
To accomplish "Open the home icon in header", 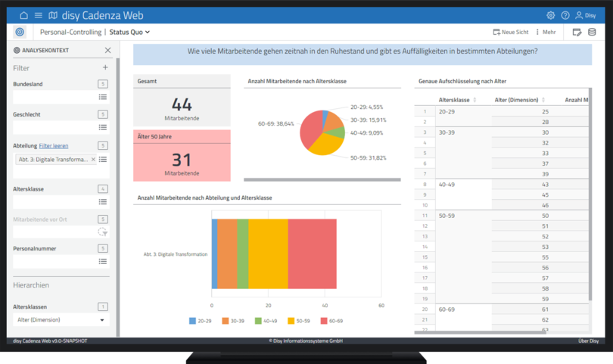I will (24, 15).
